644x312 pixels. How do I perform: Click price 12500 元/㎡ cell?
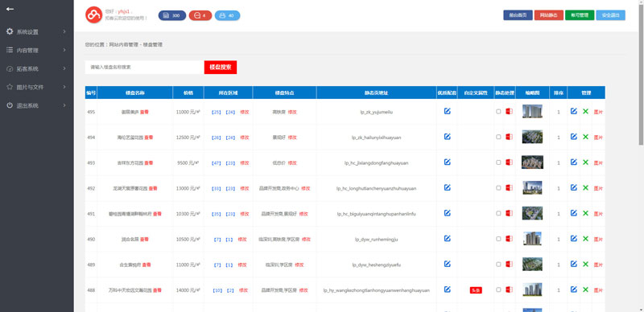coord(188,138)
